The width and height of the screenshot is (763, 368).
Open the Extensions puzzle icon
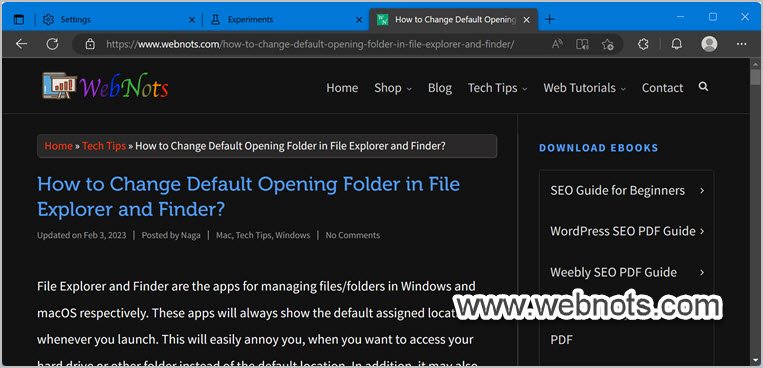click(x=643, y=44)
